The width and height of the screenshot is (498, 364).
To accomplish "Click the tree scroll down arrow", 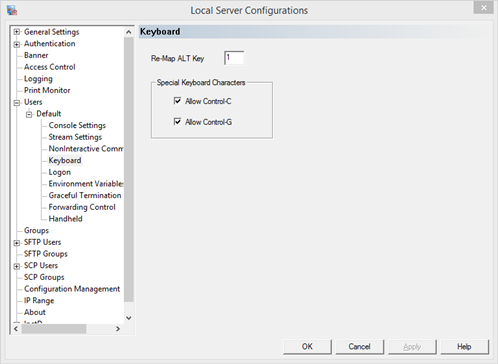I will tap(129, 318).
